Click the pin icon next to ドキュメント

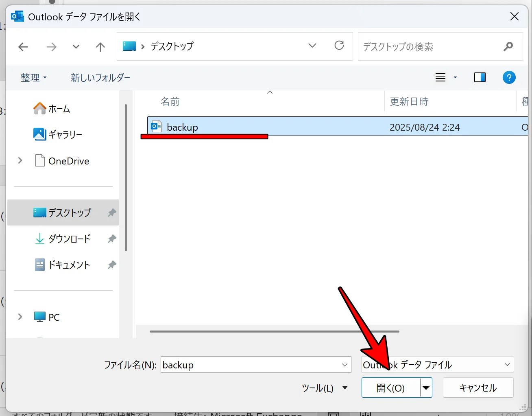pyautogui.click(x=112, y=265)
